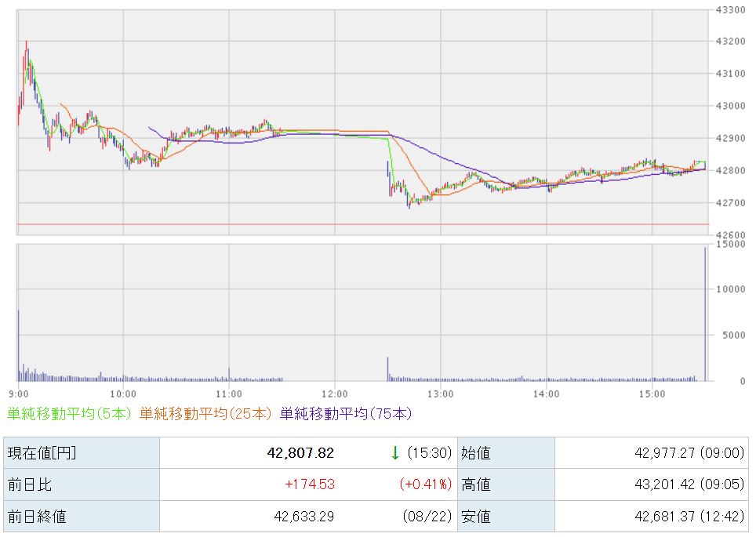
Task: Click the 9:00 time axis label
Action: [18, 394]
